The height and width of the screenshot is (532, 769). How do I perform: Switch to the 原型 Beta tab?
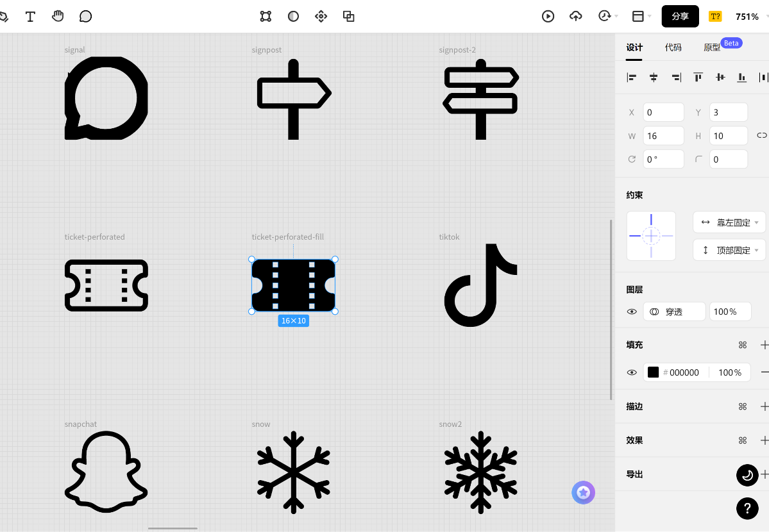point(722,46)
